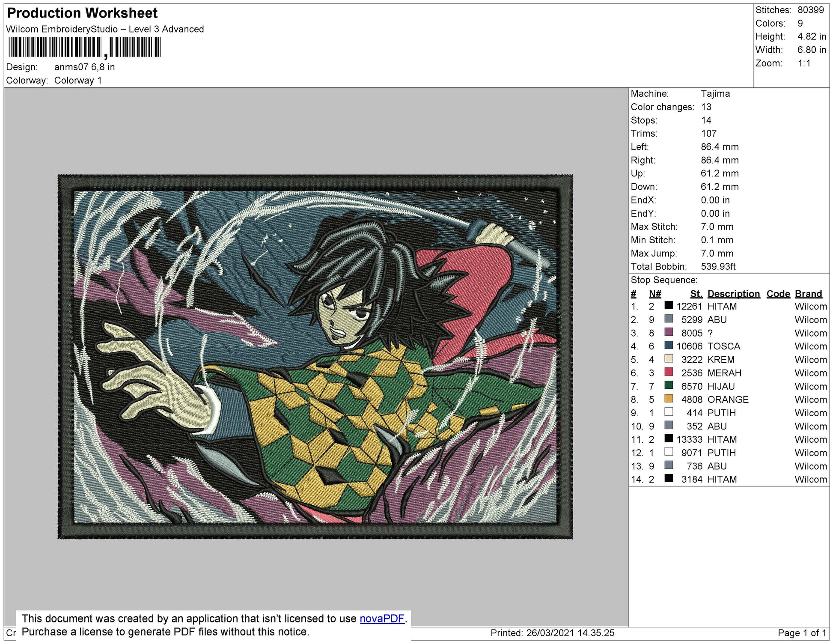Click the novaPDF hyperlink
833x644 pixels.
[x=382, y=618]
